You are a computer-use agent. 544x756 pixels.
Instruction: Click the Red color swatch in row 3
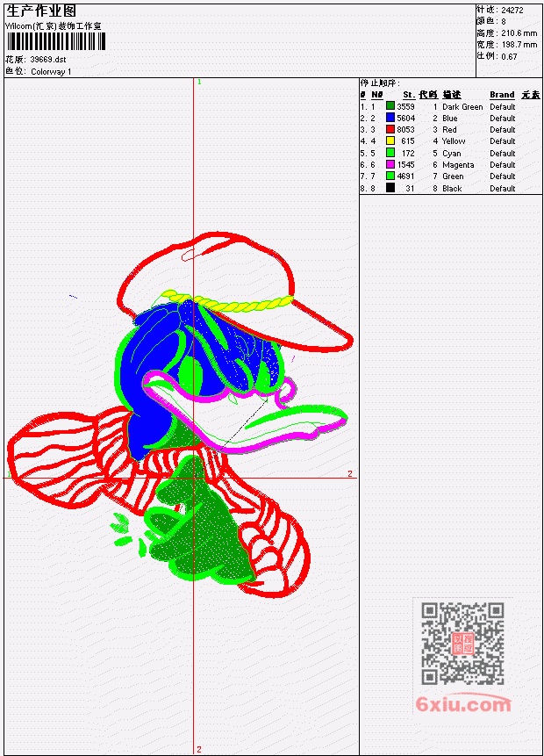pos(390,129)
